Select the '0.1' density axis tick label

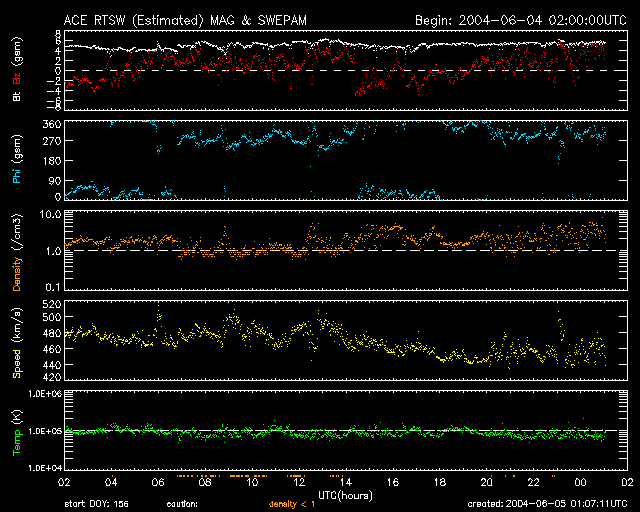tap(53, 287)
